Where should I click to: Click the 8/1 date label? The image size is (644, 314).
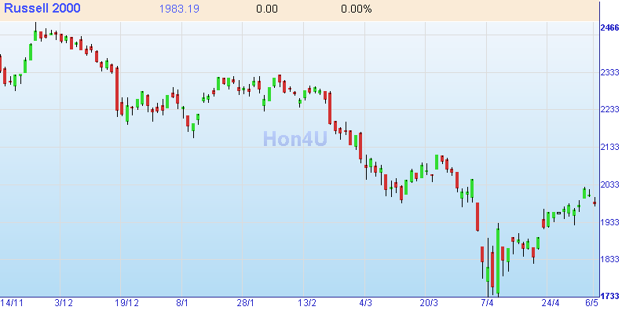[182, 303]
